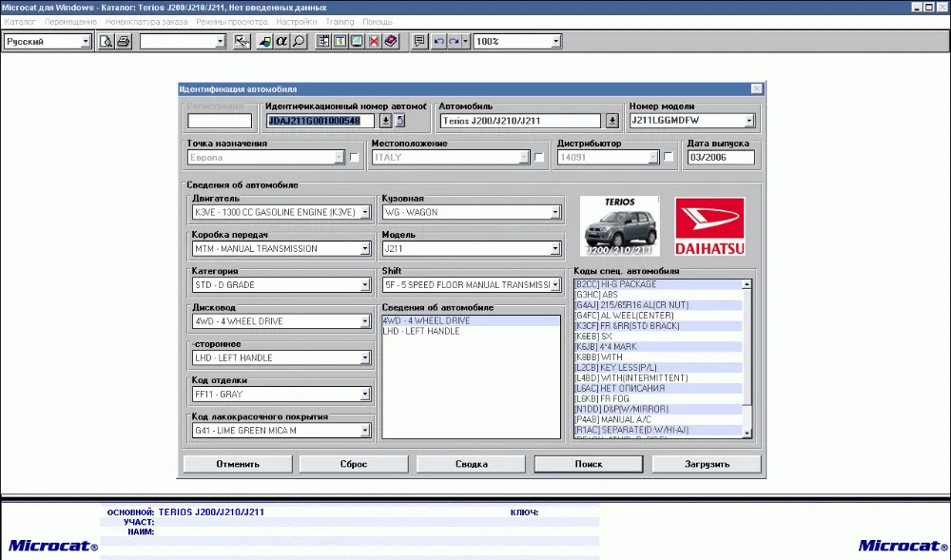Click the magnifying glass search icon
Screen dimensions: 951x560
pyautogui.click(x=299, y=41)
